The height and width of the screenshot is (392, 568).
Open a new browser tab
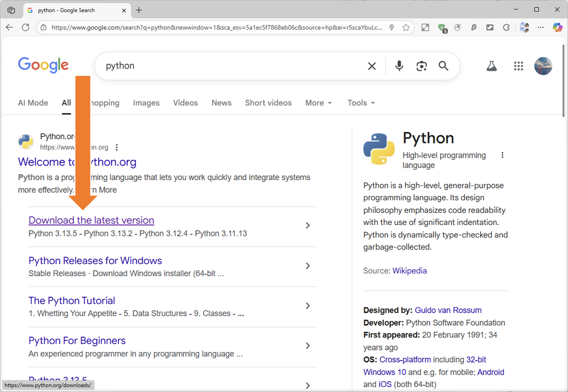139,10
